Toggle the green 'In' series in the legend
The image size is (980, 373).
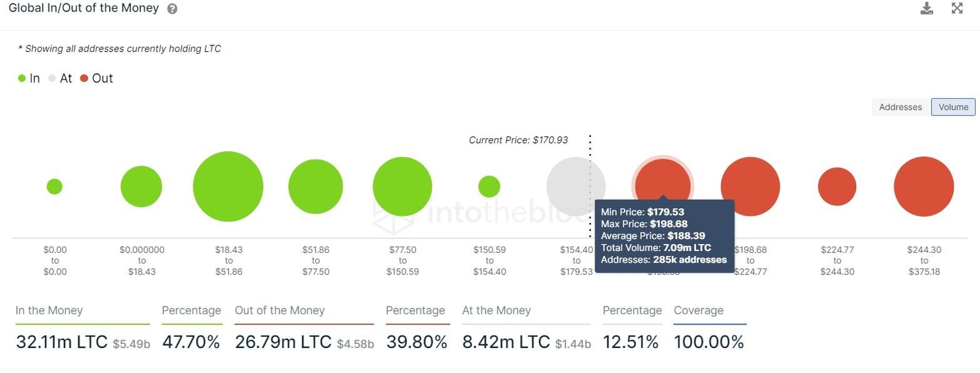tap(28, 78)
